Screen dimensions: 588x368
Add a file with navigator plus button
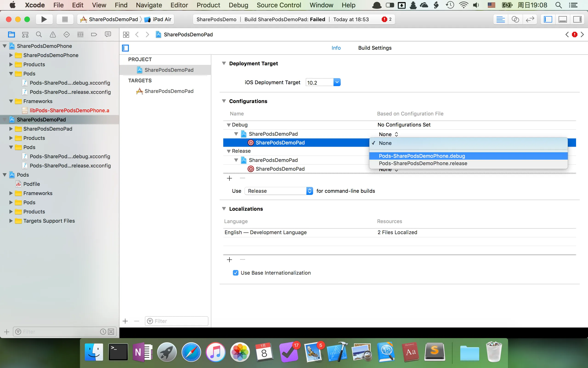coord(7,331)
